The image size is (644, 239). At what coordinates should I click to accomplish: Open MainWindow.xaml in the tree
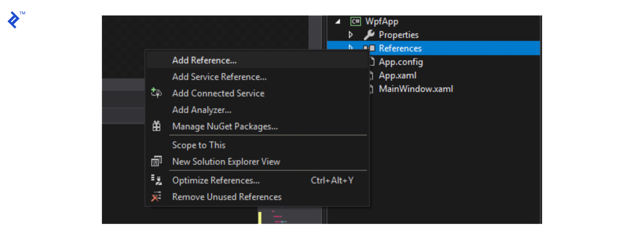416,89
